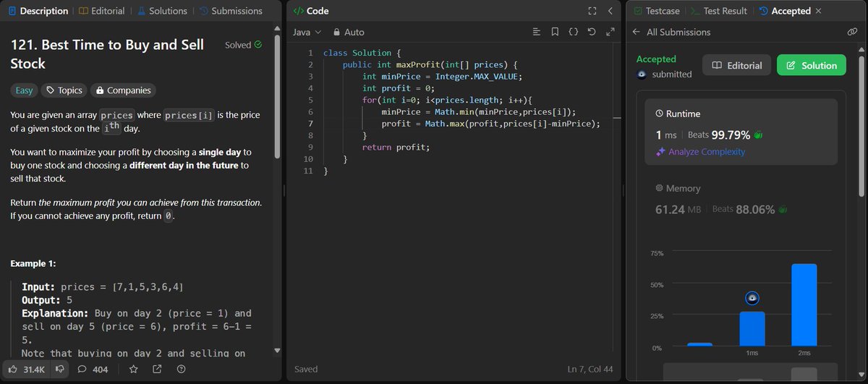Expand the editor with diagonal arrows icon
This screenshot has height=384, width=868.
pyautogui.click(x=610, y=32)
